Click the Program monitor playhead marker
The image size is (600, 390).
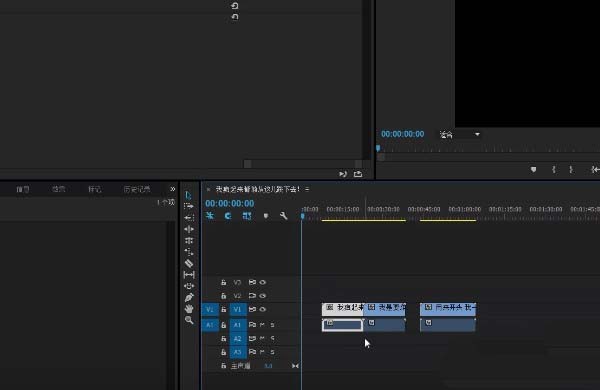[x=378, y=148]
